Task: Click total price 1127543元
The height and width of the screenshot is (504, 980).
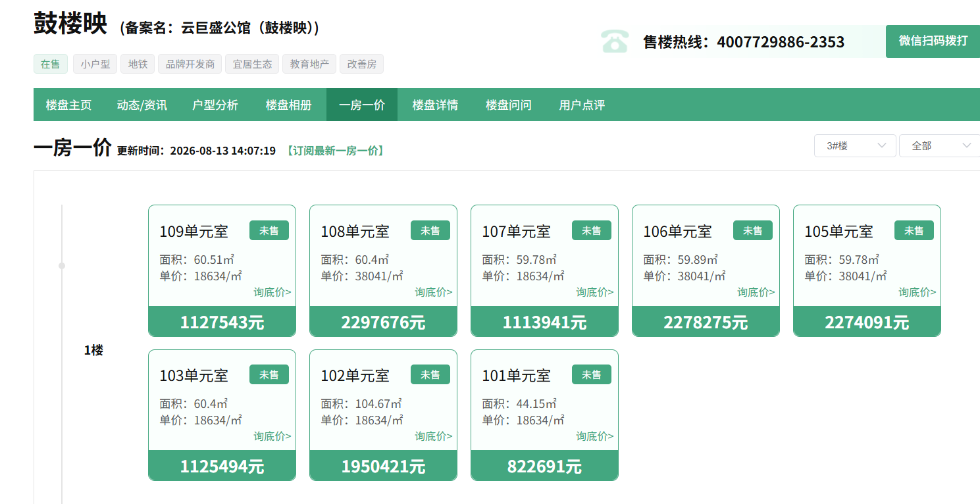Action: pos(222,322)
